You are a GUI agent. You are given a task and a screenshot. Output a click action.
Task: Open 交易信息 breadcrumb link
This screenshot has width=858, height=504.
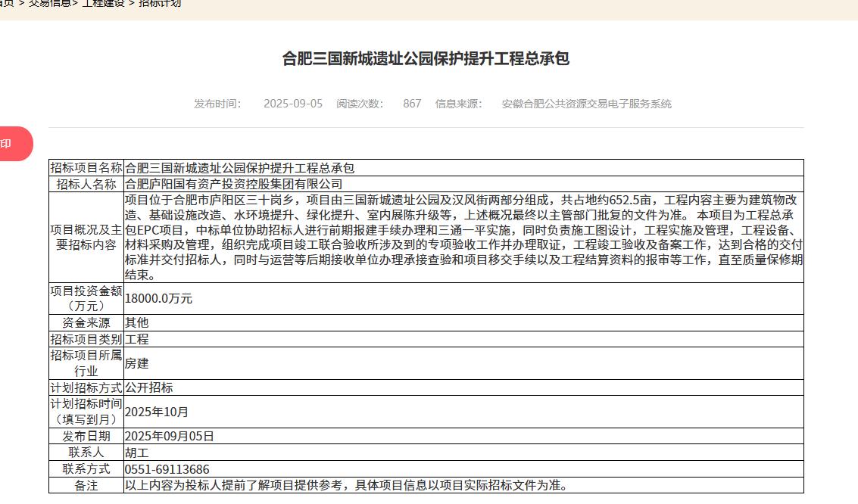(50, 3)
